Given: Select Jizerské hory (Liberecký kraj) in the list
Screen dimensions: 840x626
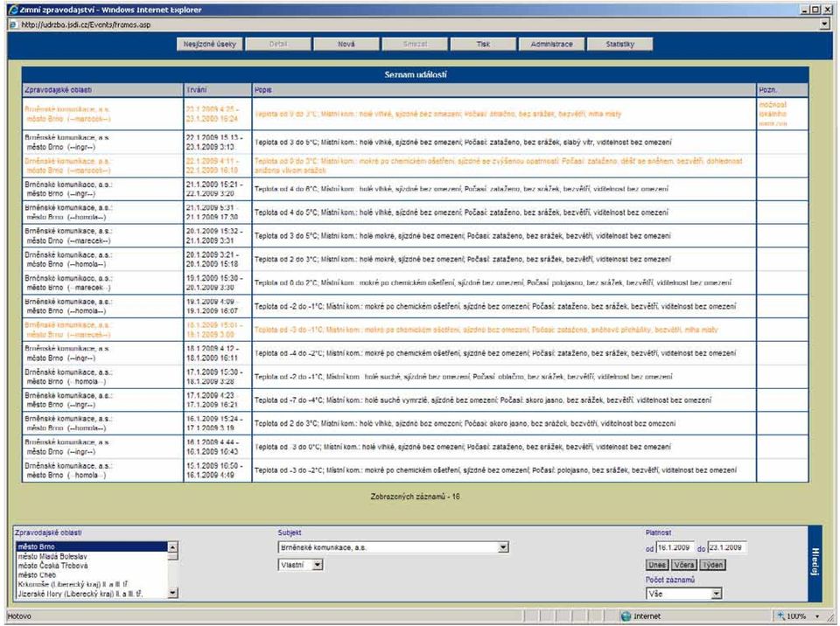Looking at the screenshot, I should (x=92, y=594).
